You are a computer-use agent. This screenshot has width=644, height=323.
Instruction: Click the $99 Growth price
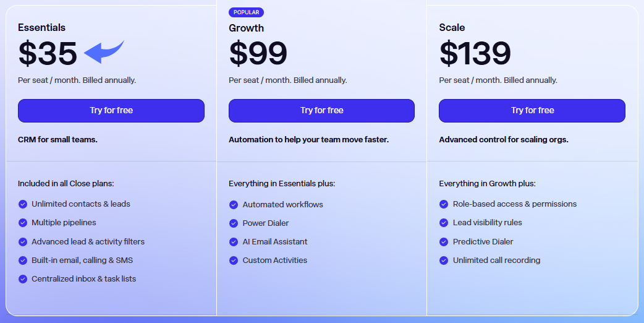pos(258,53)
